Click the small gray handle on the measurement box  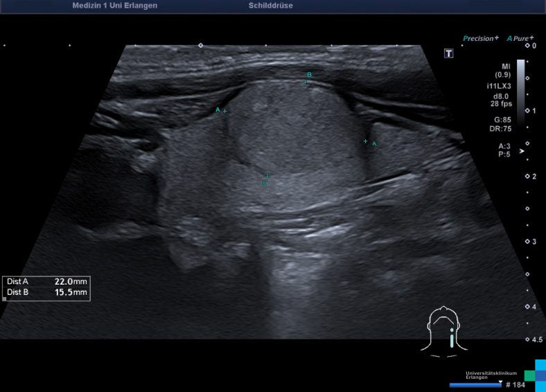pos(5,299)
